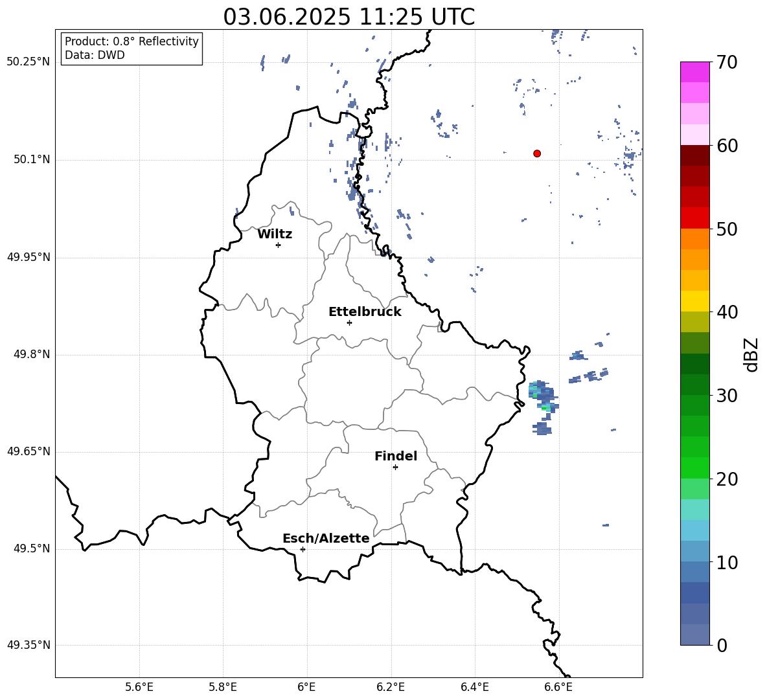Click the light cyan 15 dBZ colorbar segment
The width and height of the screenshot is (767, 700).
[695, 510]
